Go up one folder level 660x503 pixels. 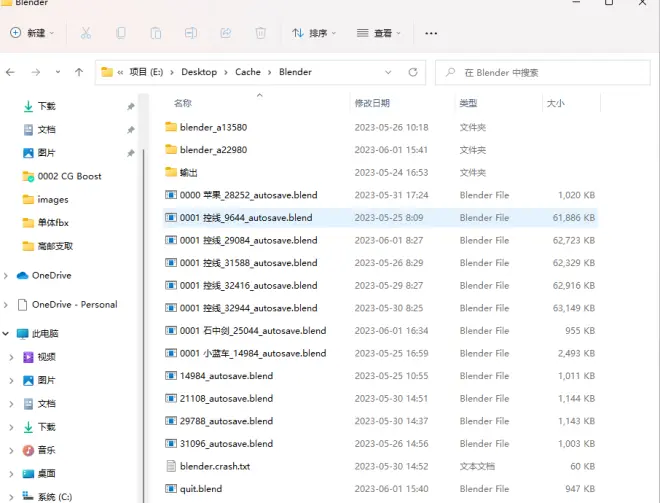coord(79,72)
